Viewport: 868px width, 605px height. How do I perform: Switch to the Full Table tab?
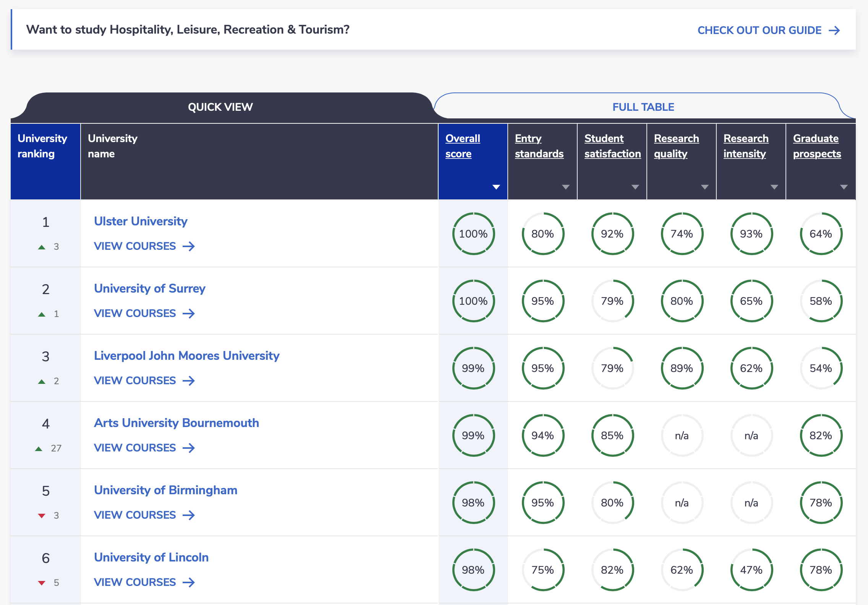click(643, 107)
